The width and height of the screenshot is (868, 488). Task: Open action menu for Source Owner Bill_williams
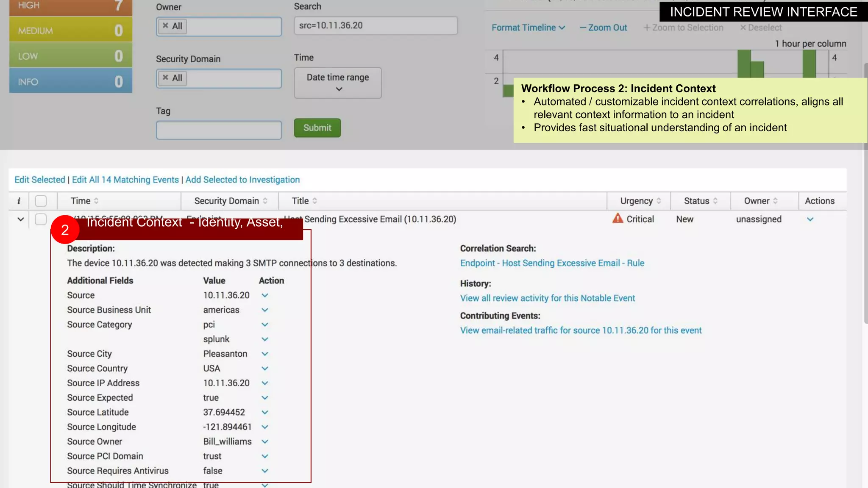(265, 441)
